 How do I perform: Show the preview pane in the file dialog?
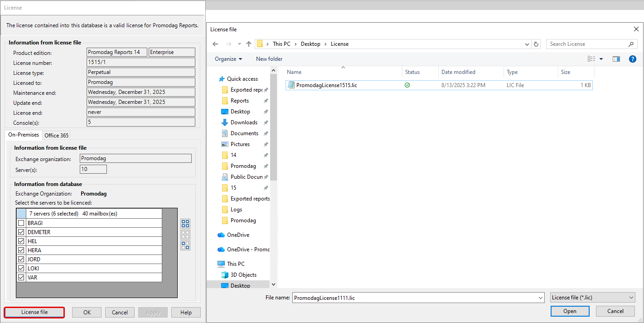pyautogui.click(x=616, y=59)
